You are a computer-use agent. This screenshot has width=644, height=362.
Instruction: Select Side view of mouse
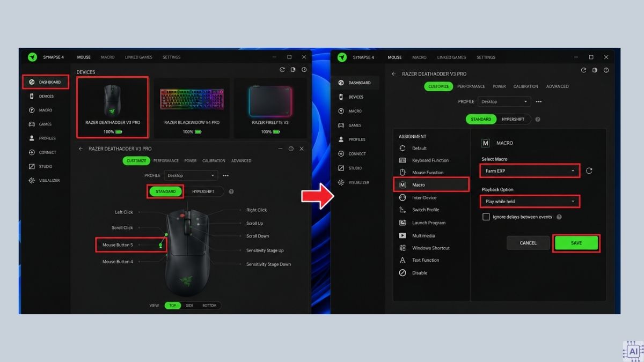(189, 306)
